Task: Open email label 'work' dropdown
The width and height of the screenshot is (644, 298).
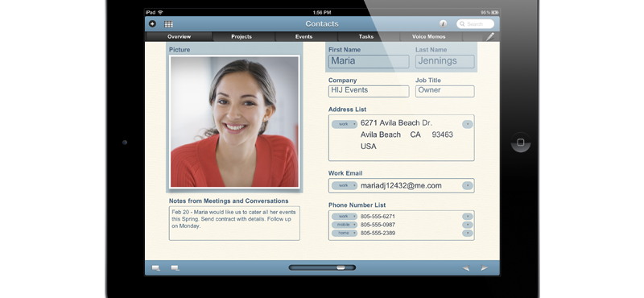Action: 345,186
